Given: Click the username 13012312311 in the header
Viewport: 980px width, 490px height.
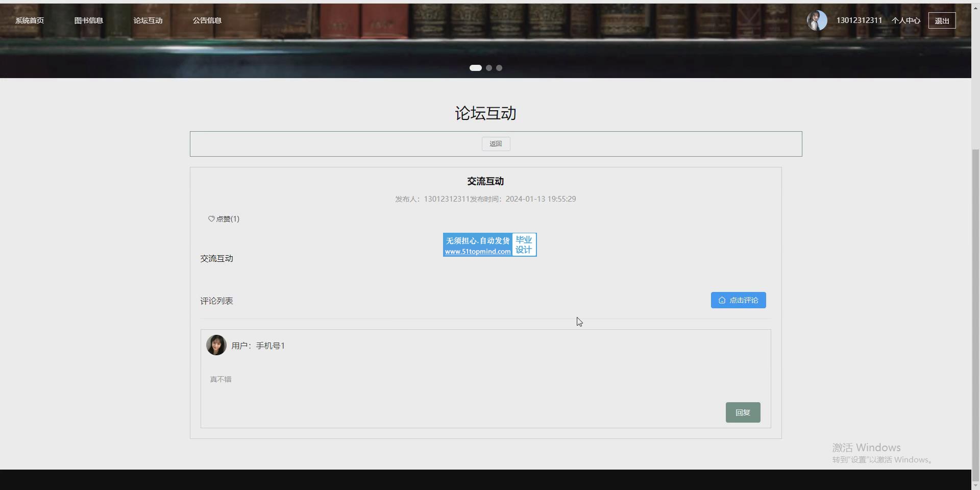Looking at the screenshot, I should [859, 20].
